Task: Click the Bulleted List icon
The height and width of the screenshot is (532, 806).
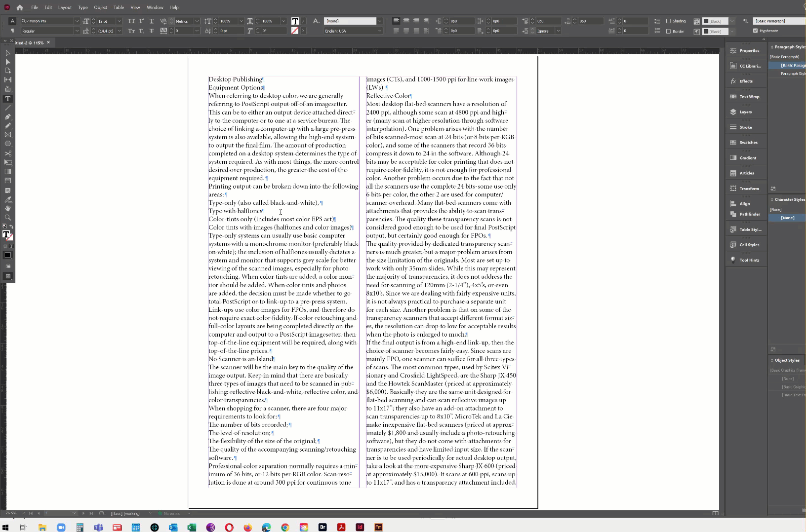Action: 657,21
